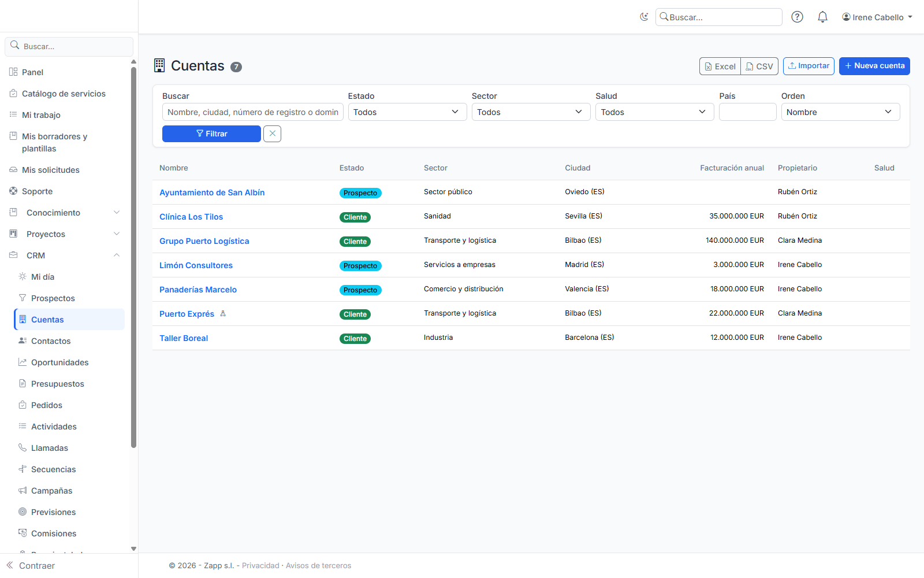The height and width of the screenshot is (578, 924).
Task: Open the Sector filter dropdown
Action: (x=531, y=112)
